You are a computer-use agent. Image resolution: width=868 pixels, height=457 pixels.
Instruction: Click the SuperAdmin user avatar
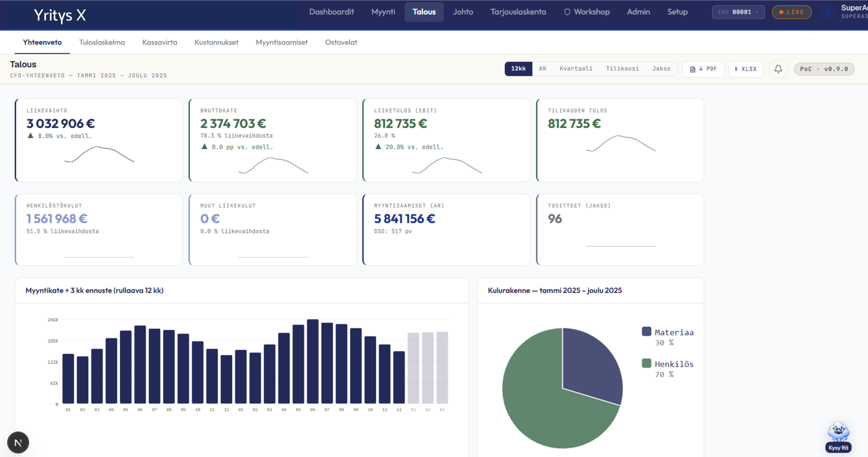click(x=828, y=12)
